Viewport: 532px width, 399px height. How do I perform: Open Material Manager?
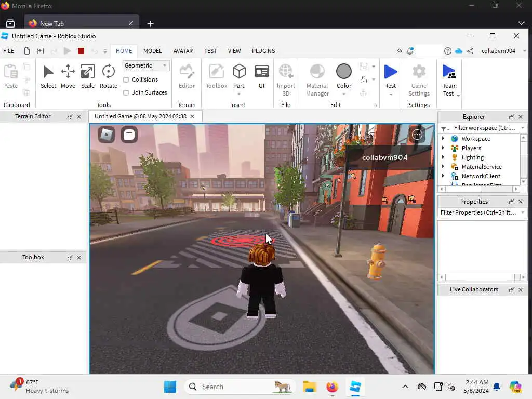[x=317, y=81]
